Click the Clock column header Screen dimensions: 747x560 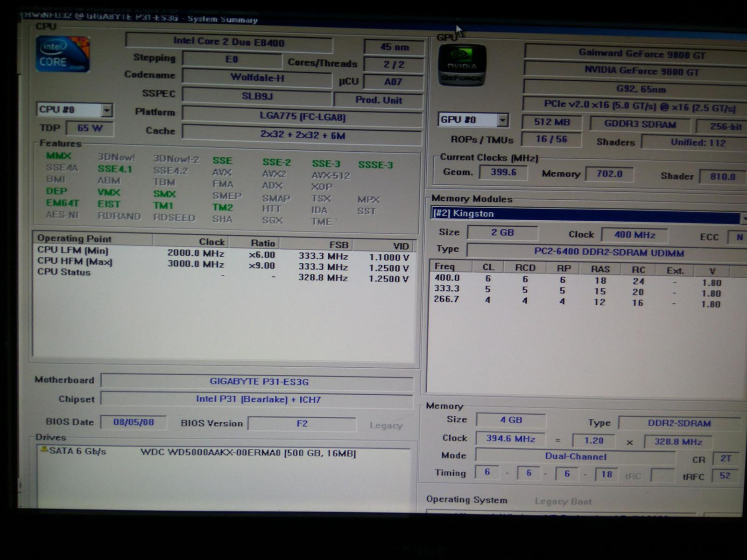(x=191, y=241)
